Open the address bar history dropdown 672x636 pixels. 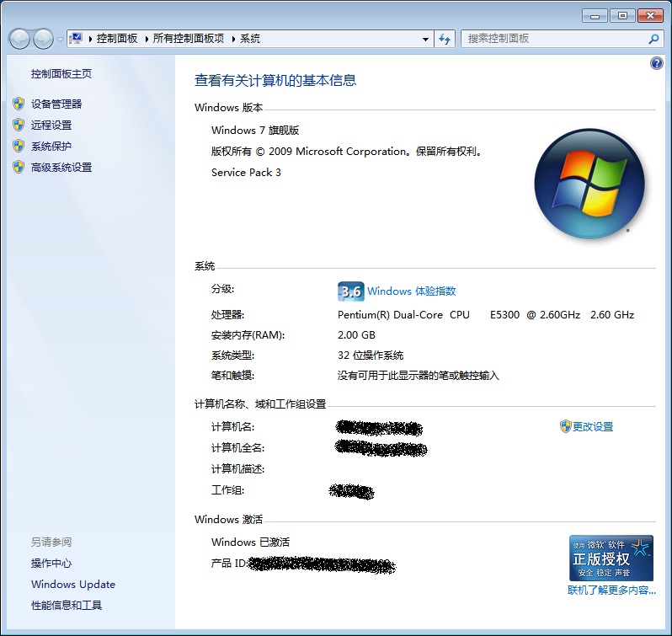tap(425, 39)
